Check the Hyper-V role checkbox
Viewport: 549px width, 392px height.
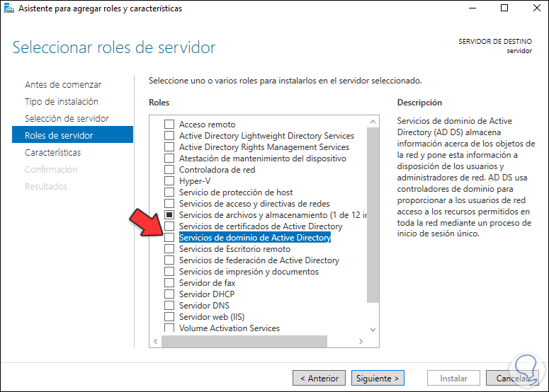coord(169,181)
